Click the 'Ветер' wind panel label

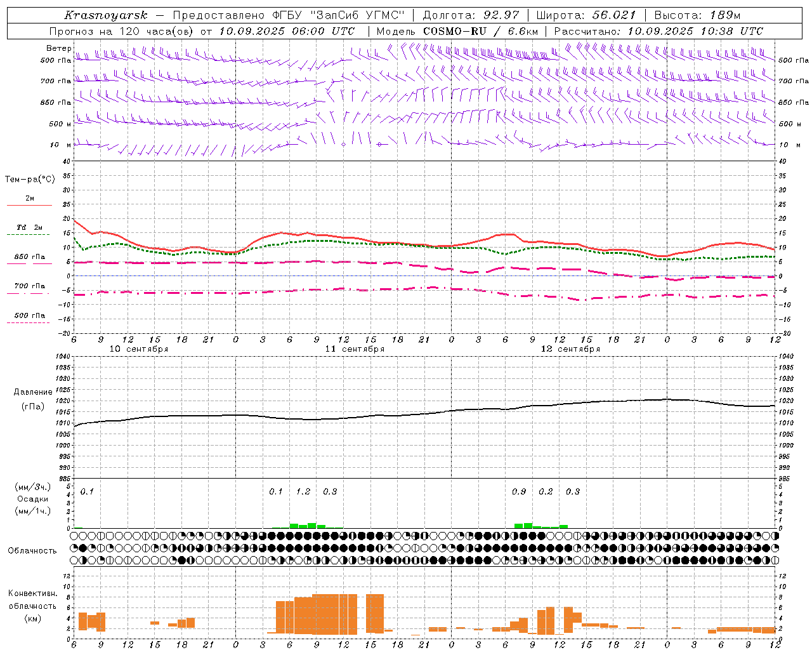(x=58, y=48)
